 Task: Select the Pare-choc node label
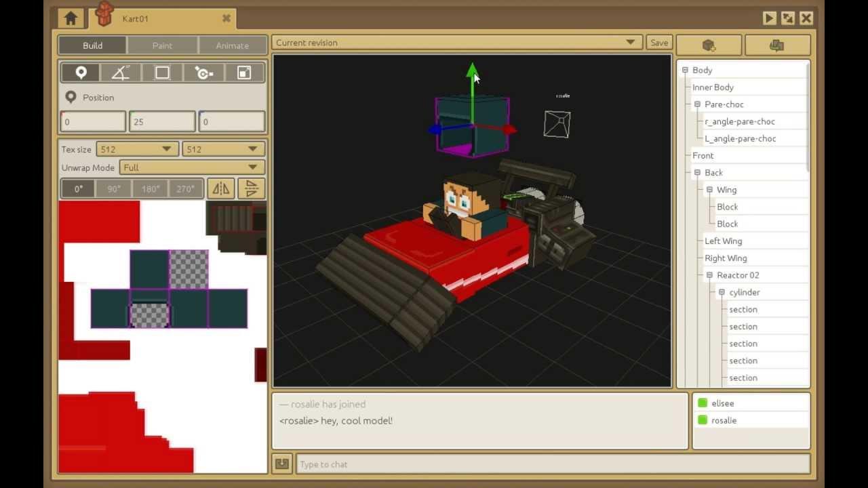pyautogui.click(x=724, y=104)
